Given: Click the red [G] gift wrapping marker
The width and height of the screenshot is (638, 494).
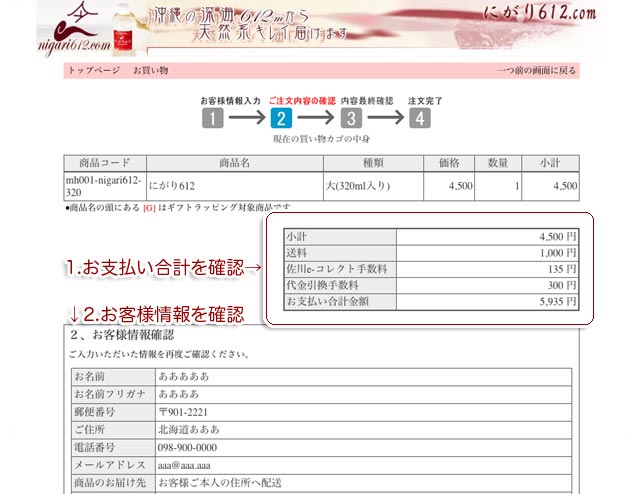Looking at the screenshot, I should [149, 207].
